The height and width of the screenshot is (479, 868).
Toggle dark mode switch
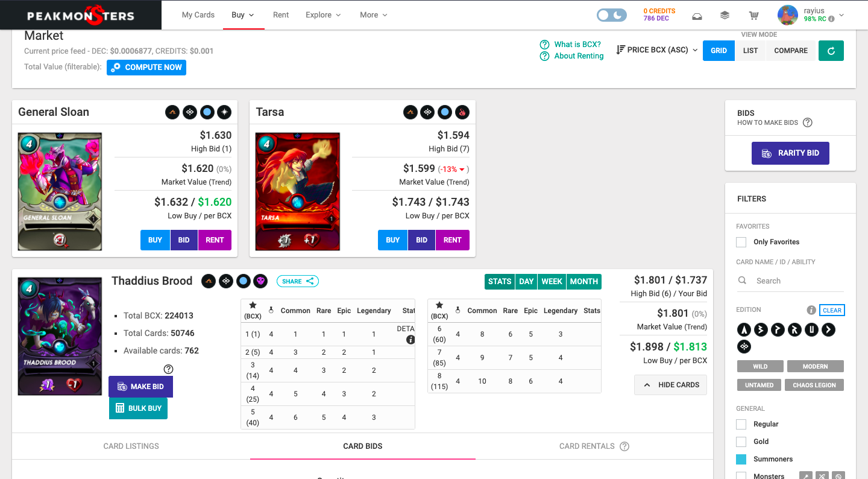click(612, 15)
